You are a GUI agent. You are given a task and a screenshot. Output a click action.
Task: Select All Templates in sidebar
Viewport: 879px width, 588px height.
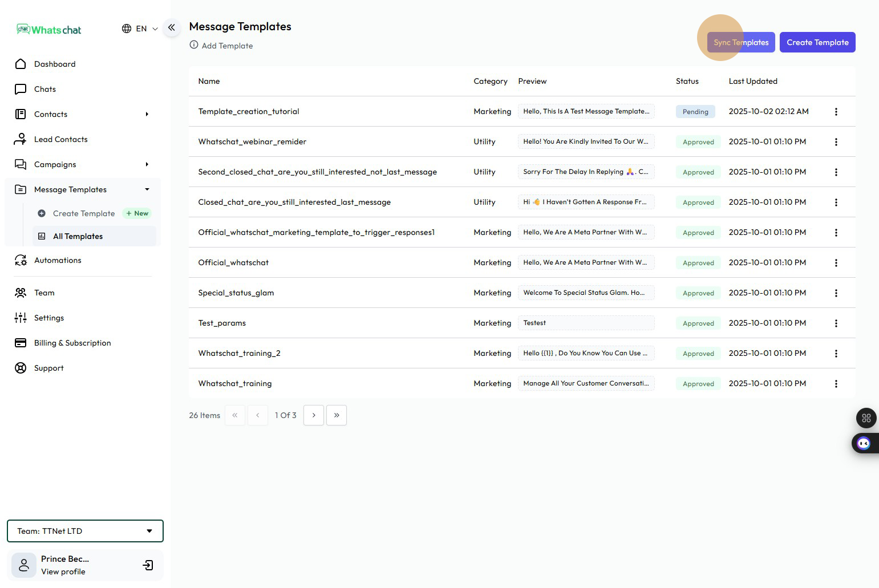click(78, 236)
